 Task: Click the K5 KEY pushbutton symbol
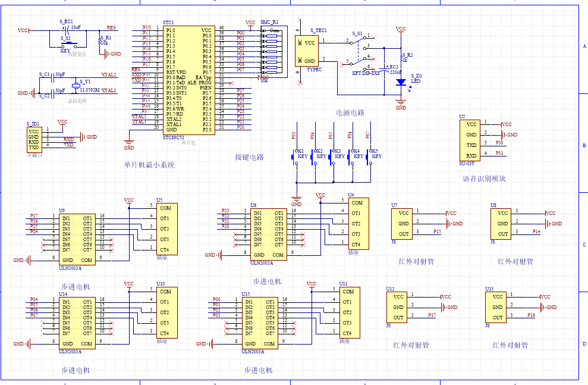point(368,157)
